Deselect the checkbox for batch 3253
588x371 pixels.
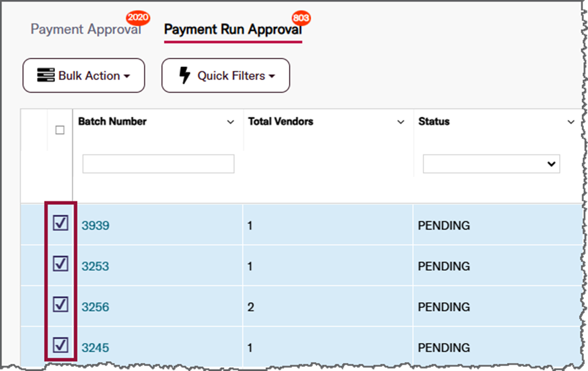pyautogui.click(x=60, y=264)
